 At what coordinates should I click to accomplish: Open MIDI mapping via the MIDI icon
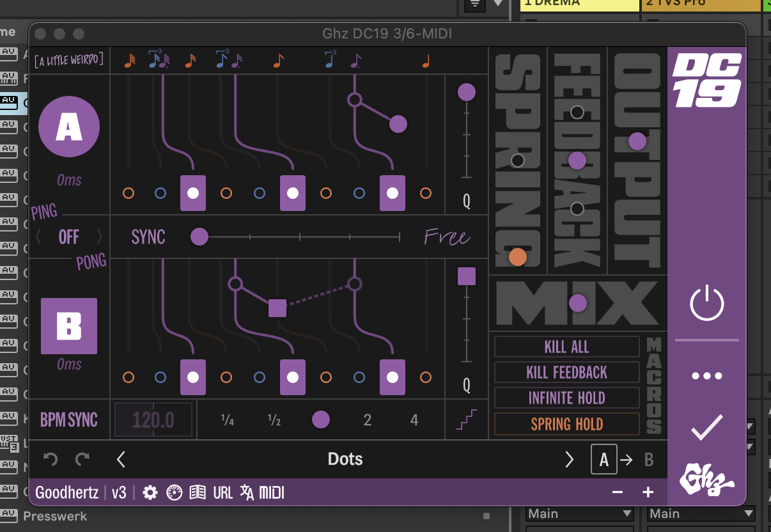272,492
